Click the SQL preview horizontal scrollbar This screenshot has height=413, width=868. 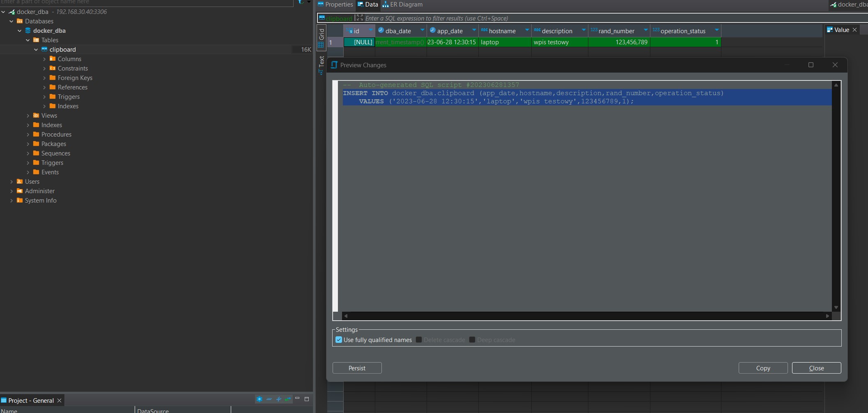[x=586, y=316]
